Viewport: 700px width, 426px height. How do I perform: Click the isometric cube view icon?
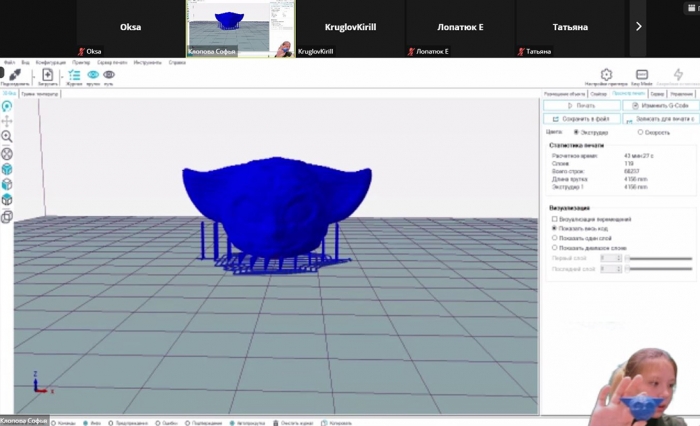click(x=7, y=169)
